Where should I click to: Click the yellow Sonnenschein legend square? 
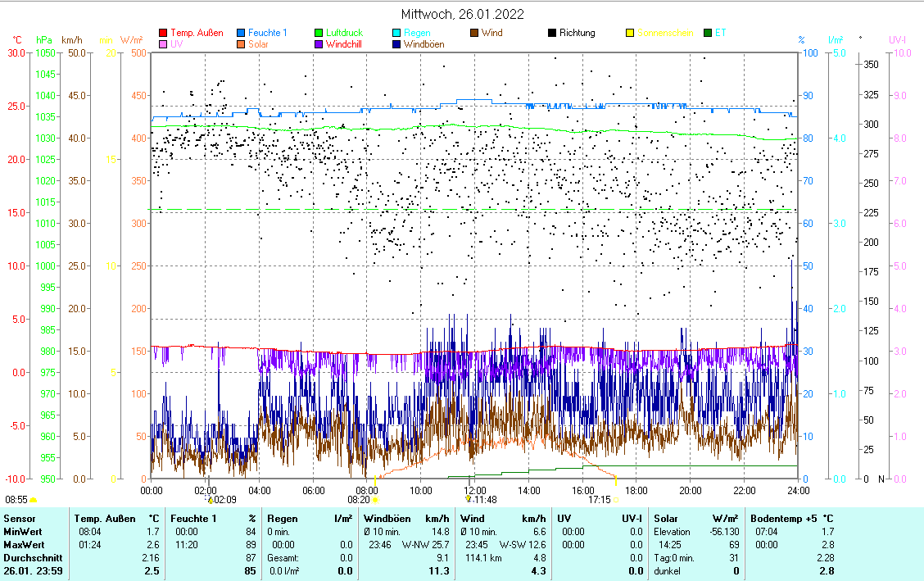pyautogui.click(x=630, y=33)
